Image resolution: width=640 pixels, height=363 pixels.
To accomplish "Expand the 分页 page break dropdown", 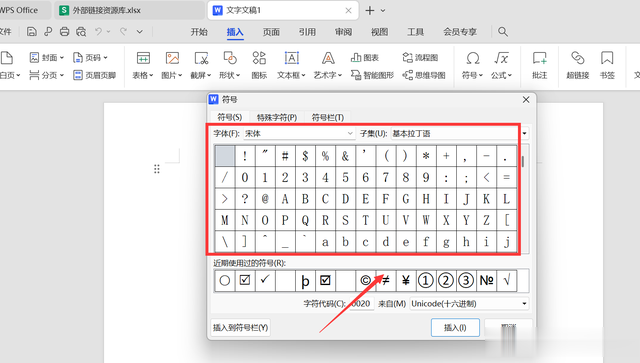I will 62,75.
